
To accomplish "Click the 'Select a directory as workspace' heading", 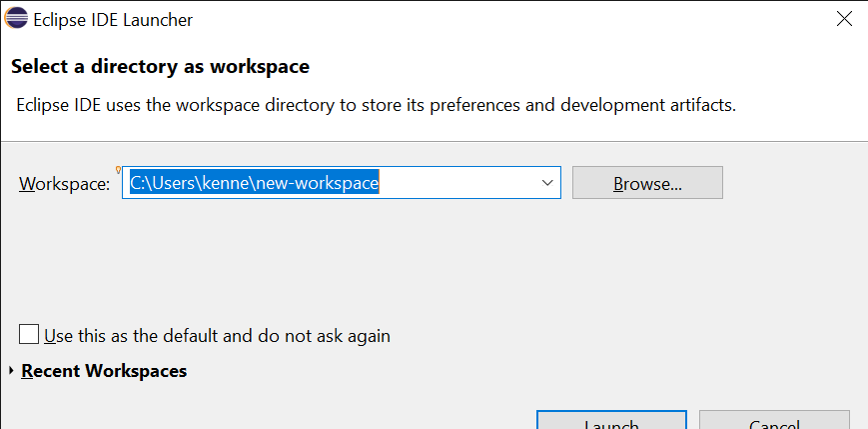I will coord(160,67).
